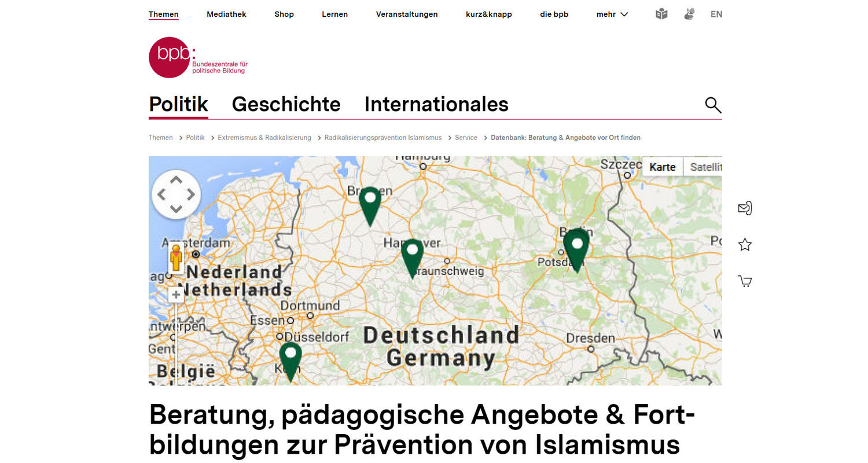This screenshot has width=868, height=463.
Task: Open the easy language (Leichte Sprache) icon
Action: tap(661, 14)
